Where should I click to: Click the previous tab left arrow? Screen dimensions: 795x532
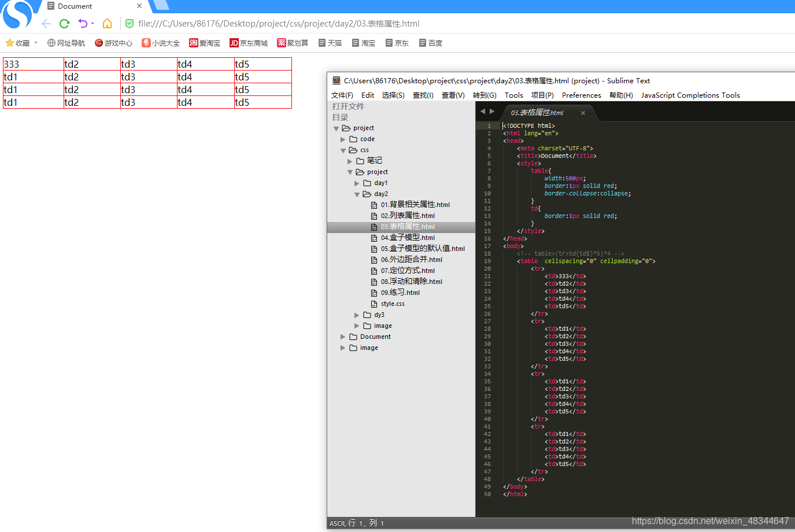click(x=483, y=111)
